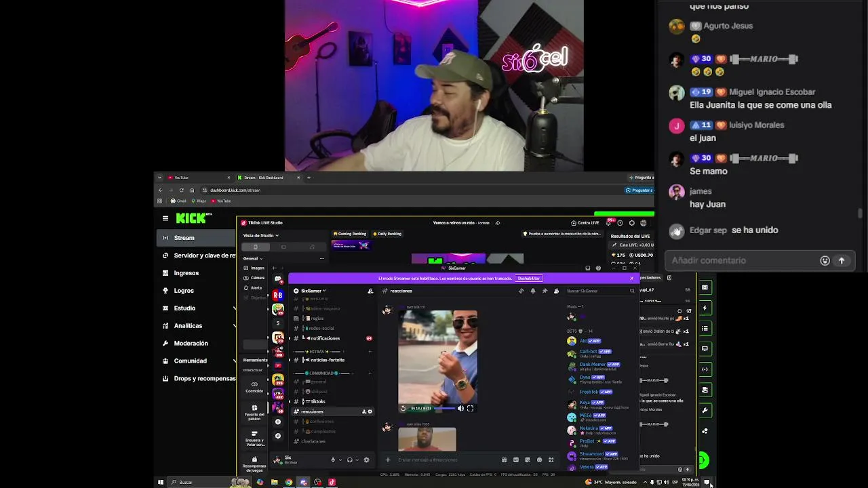
Task: Toggle the Discord member list
Action: click(x=556, y=291)
